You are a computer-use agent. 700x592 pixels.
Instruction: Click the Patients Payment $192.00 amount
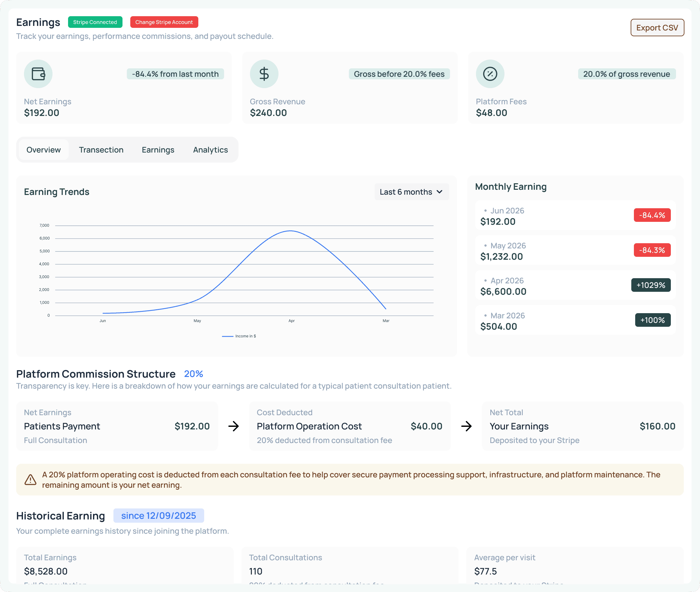192,426
